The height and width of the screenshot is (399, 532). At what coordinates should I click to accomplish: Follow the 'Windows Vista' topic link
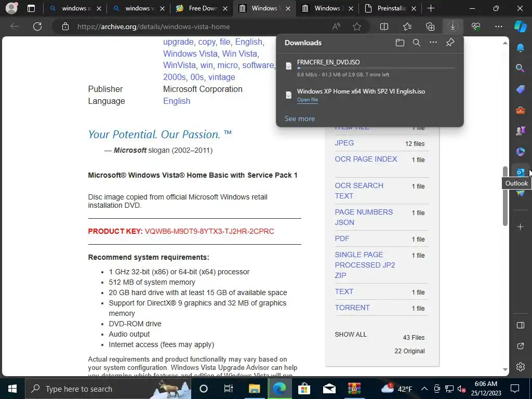[x=190, y=54]
